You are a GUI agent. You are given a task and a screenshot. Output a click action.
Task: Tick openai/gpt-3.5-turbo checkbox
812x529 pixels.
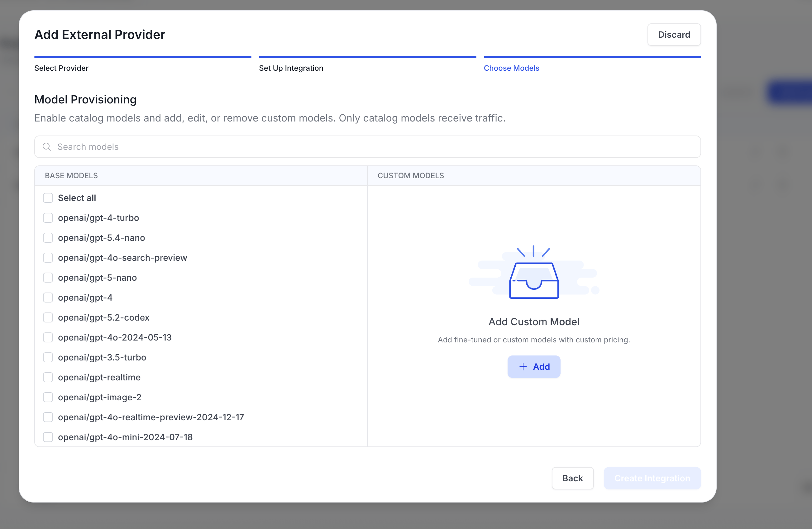click(48, 357)
